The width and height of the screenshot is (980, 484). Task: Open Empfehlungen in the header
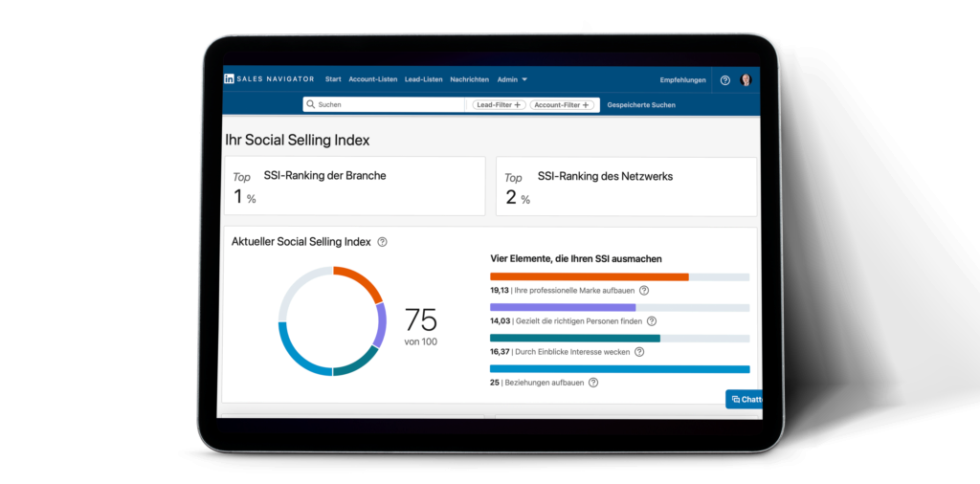pyautogui.click(x=682, y=80)
